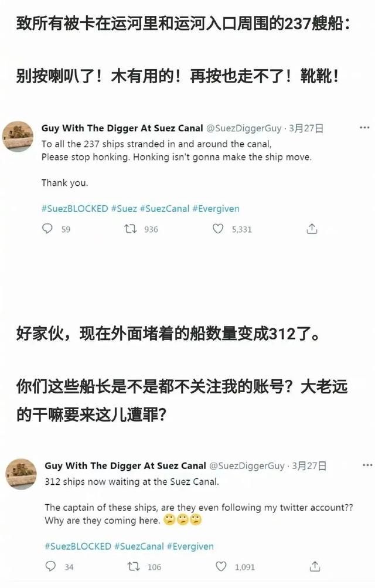This screenshot has height=588, width=375.
Task: Open #Suez hashtag in first tweet
Action: [x=124, y=209]
